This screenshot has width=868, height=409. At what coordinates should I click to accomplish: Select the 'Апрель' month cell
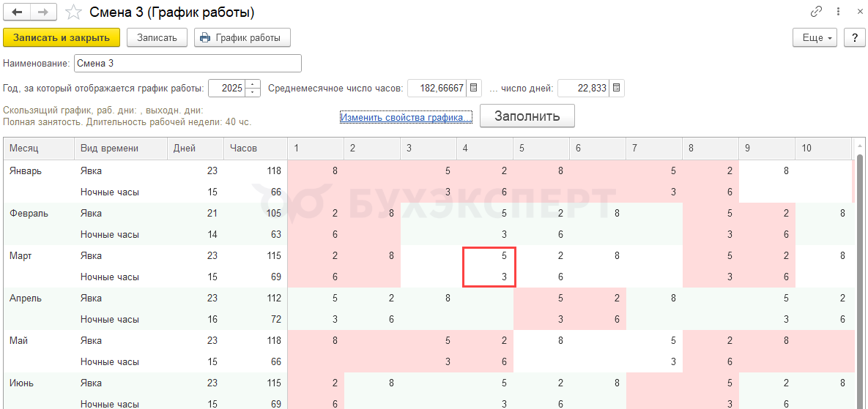(x=40, y=299)
